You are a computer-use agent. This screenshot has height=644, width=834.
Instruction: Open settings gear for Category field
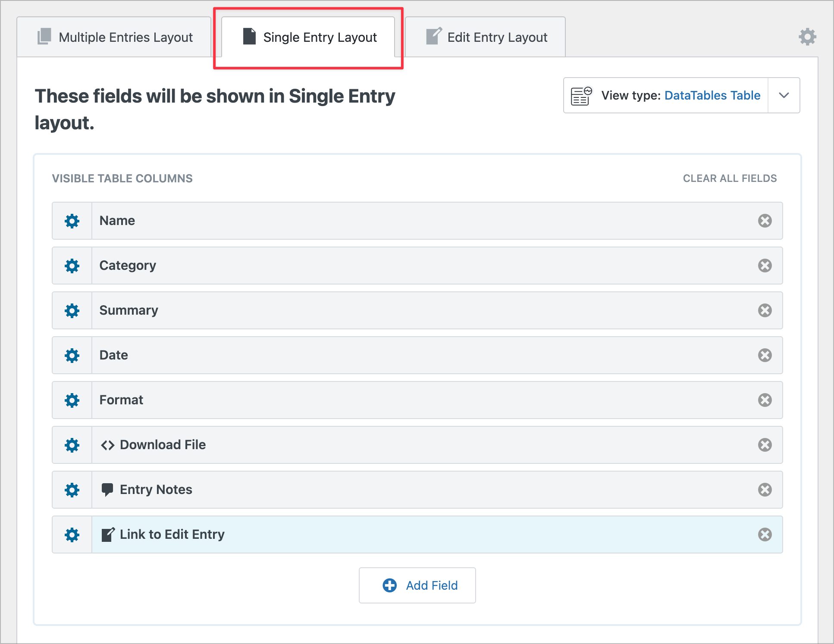tap(72, 266)
